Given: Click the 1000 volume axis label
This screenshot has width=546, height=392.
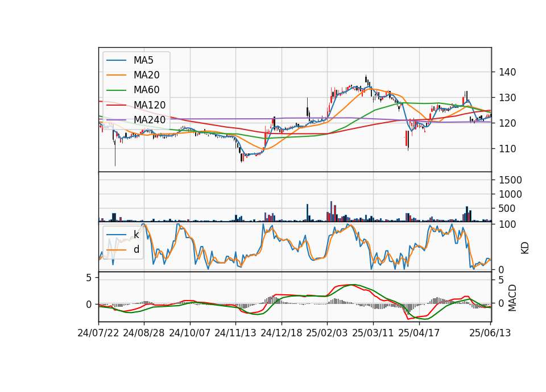Looking at the screenshot, I should tap(511, 194).
